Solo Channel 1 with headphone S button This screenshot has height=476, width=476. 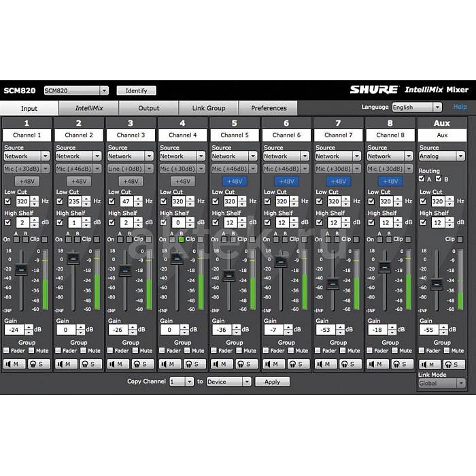pos(39,364)
